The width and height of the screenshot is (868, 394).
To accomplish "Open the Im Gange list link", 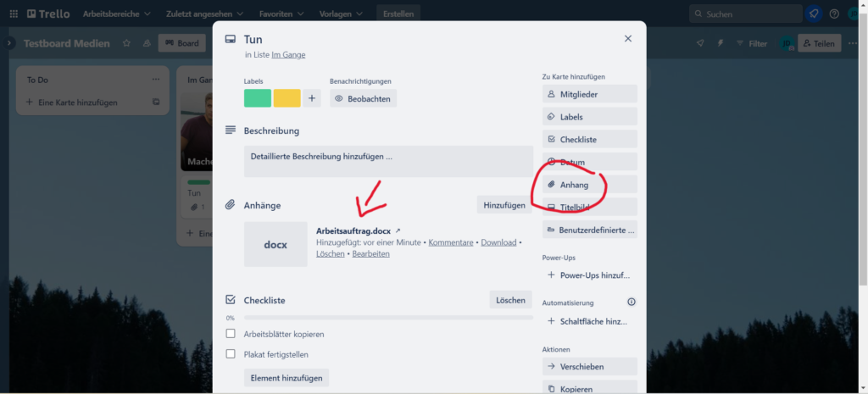I will point(288,55).
